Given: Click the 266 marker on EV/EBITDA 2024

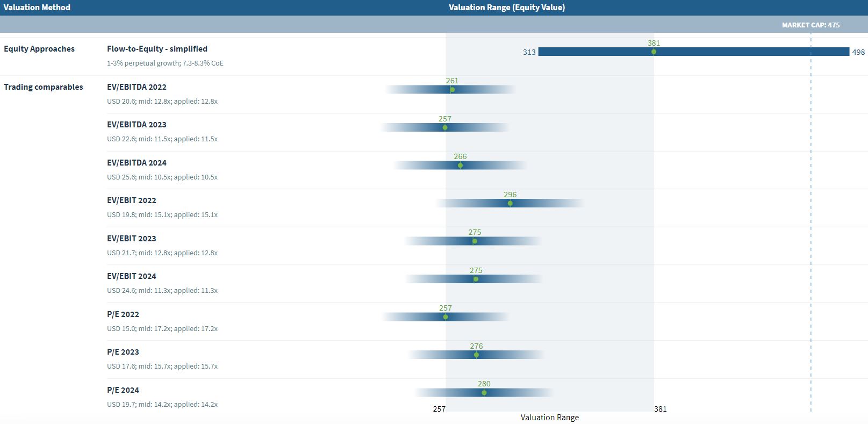Looking at the screenshot, I should [x=460, y=166].
